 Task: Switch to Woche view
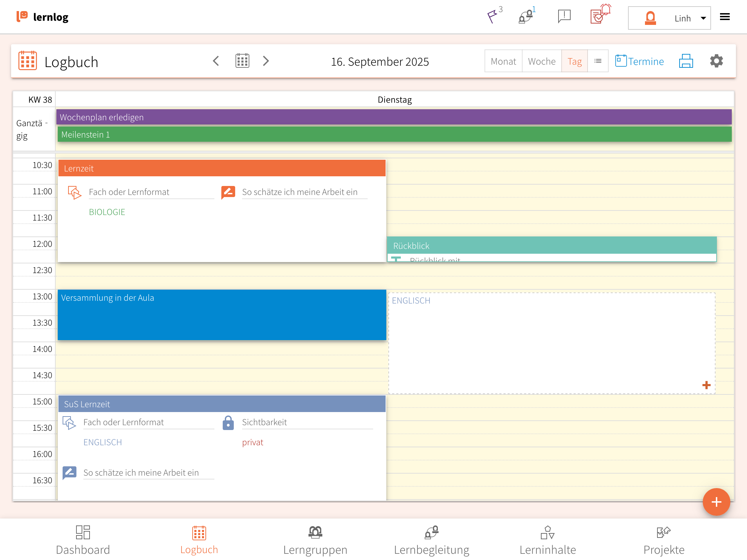click(542, 61)
